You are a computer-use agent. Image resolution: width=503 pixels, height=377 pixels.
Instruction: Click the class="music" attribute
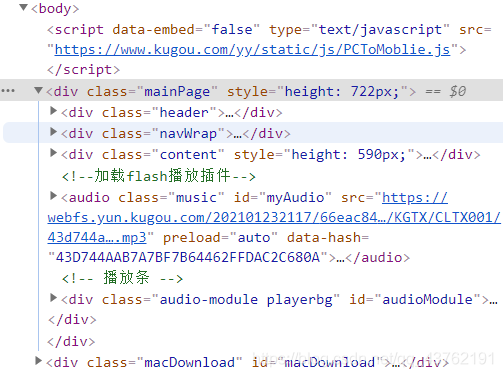(x=171, y=198)
